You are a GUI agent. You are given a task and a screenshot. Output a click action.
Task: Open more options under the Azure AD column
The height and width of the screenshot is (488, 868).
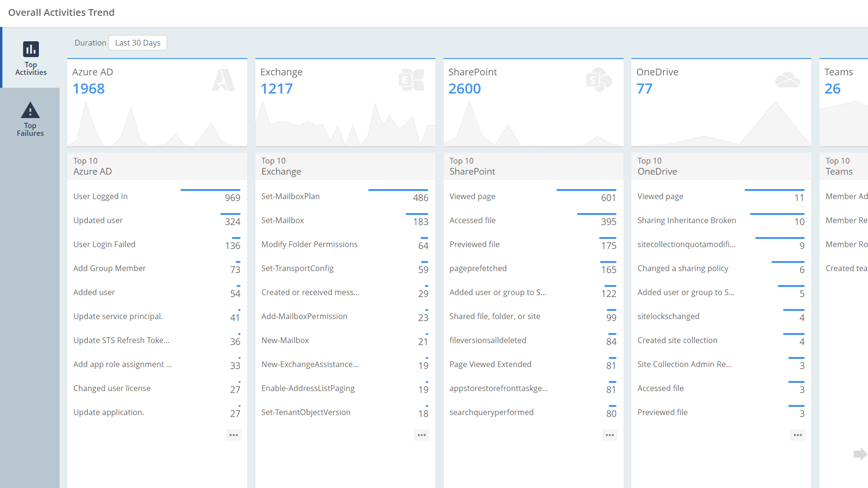pos(234,435)
